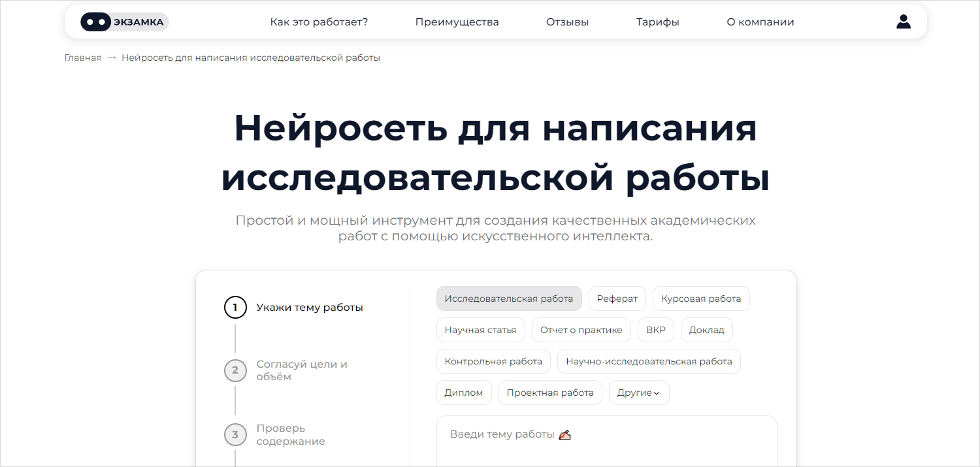Viewport: 980px width, 467px height.
Task: Choose Отчет о практике option
Action: point(581,330)
